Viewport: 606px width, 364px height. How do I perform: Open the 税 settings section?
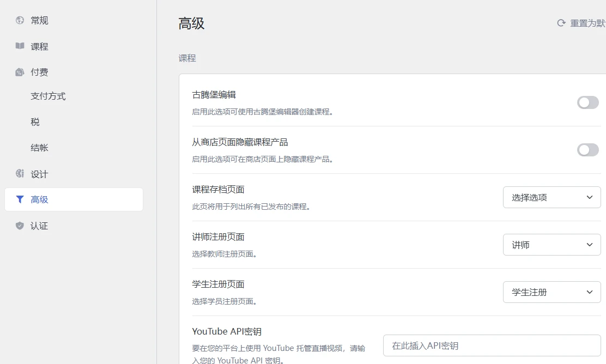point(34,122)
